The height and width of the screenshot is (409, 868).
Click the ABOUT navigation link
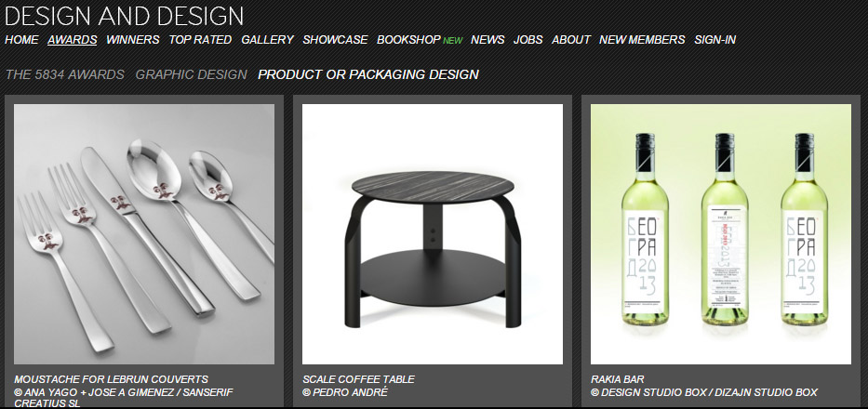(571, 40)
